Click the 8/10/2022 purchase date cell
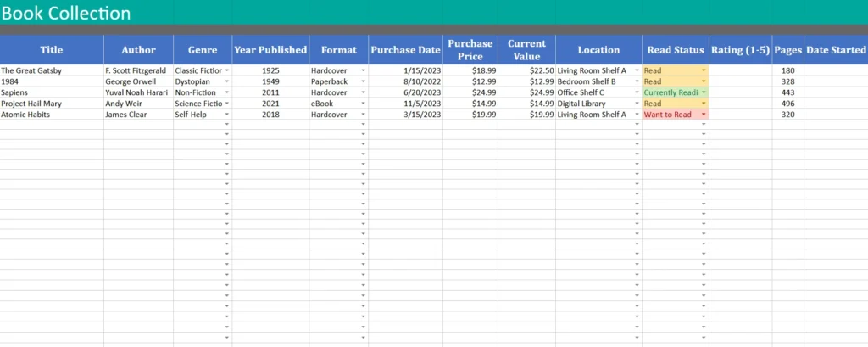 [x=405, y=81]
